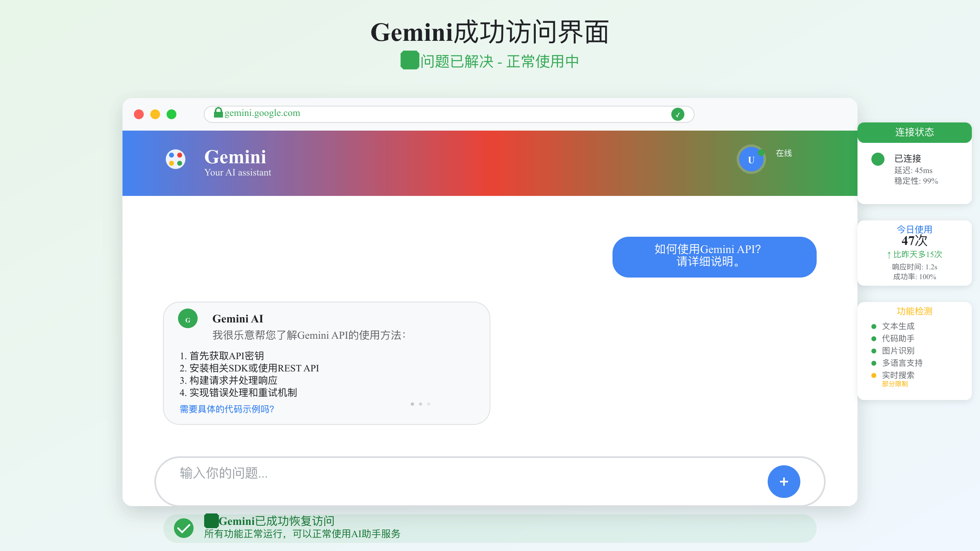Click the blue plus send button
The height and width of the screenshot is (551, 980).
coord(784,482)
